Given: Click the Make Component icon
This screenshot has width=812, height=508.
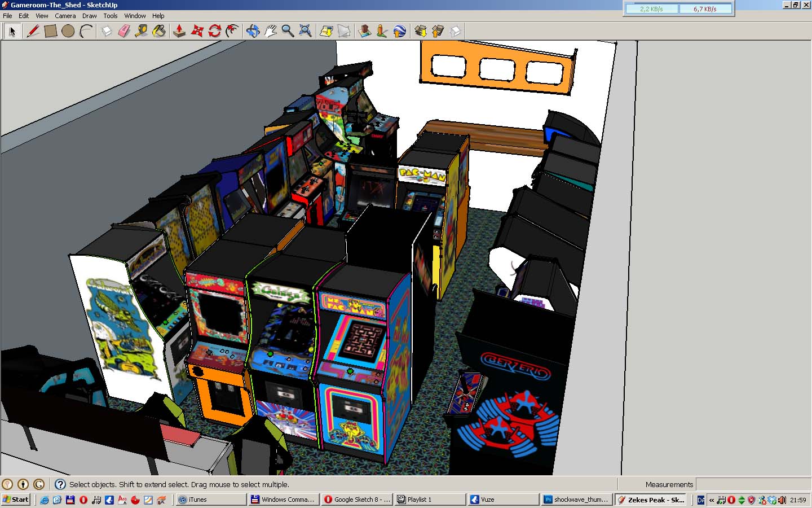Looking at the screenshot, I should (107, 31).
